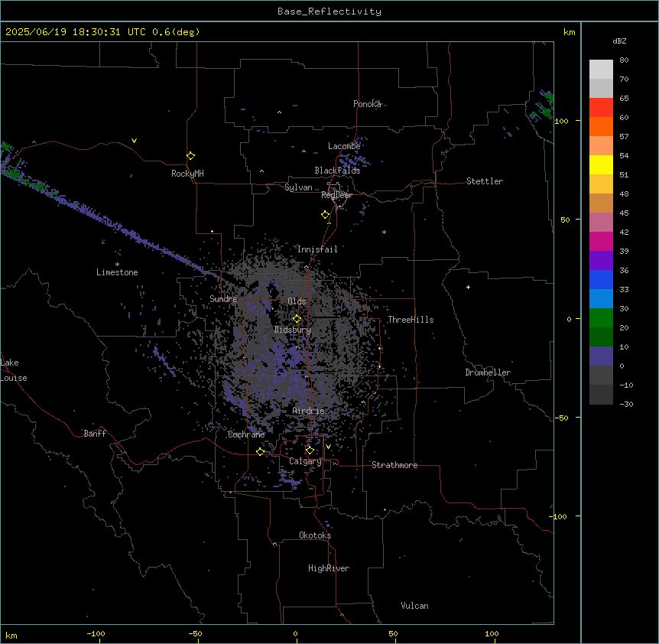Screen dimensions: 659x644
Task: Click the blue 36 dBZ legend swatch
Action: (601, 279)
